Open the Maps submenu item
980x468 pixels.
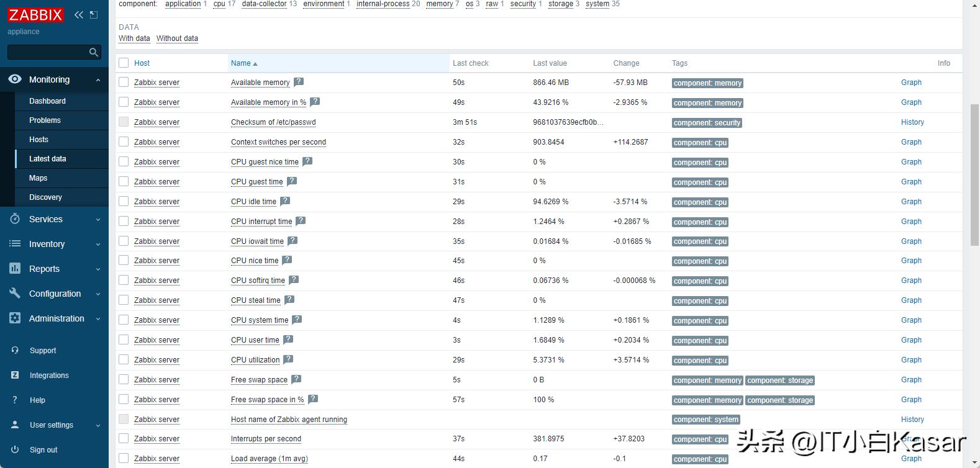point(38,178)
